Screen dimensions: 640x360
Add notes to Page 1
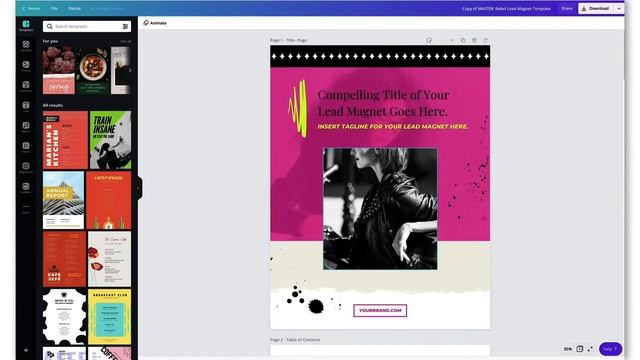[429, 40]
